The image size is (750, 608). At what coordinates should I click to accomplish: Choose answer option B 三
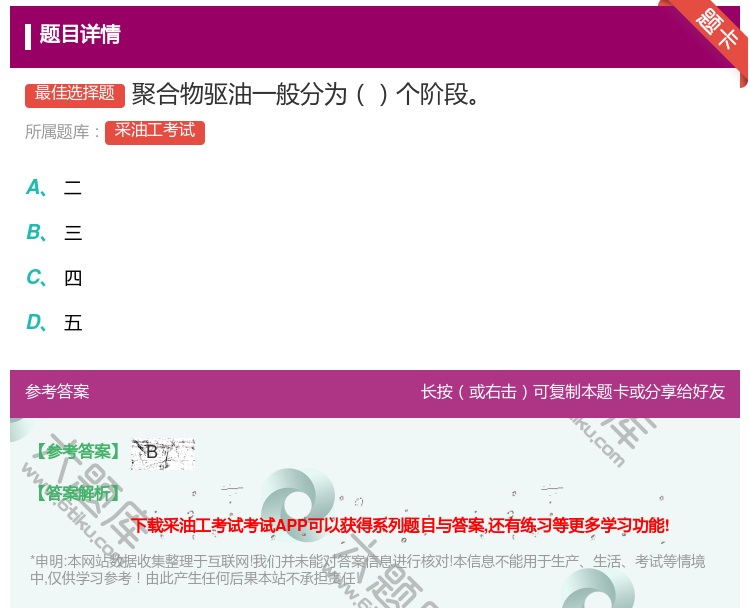tap(54, 232)
